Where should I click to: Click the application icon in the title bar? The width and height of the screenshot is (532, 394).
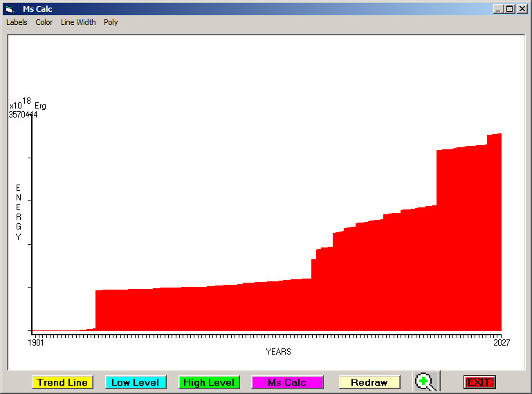9,9
